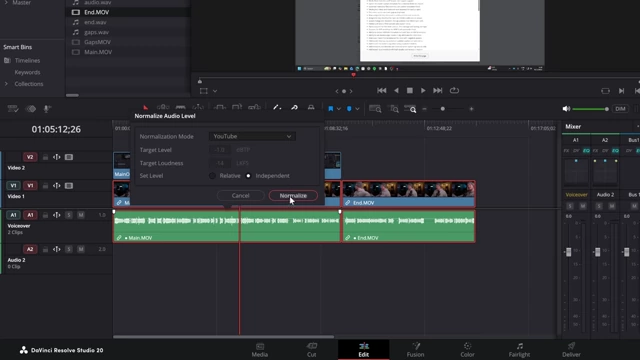Jump to first frame transport button
640x360 pixels.
coord(382,91)
